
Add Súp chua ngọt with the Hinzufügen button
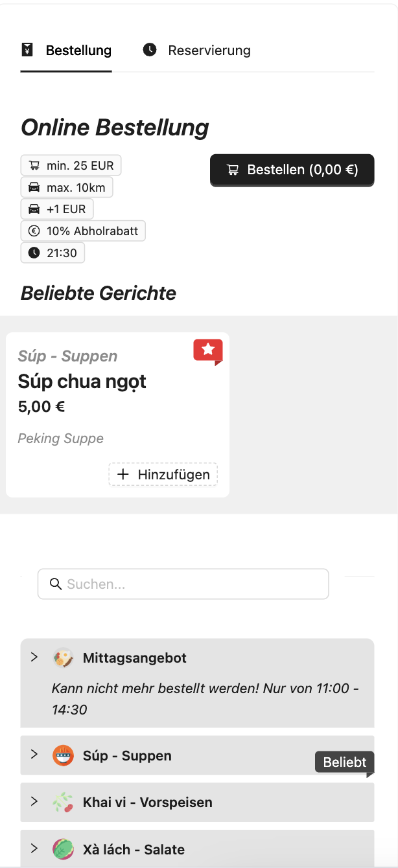pyautogui.click(x=163, y=474)
